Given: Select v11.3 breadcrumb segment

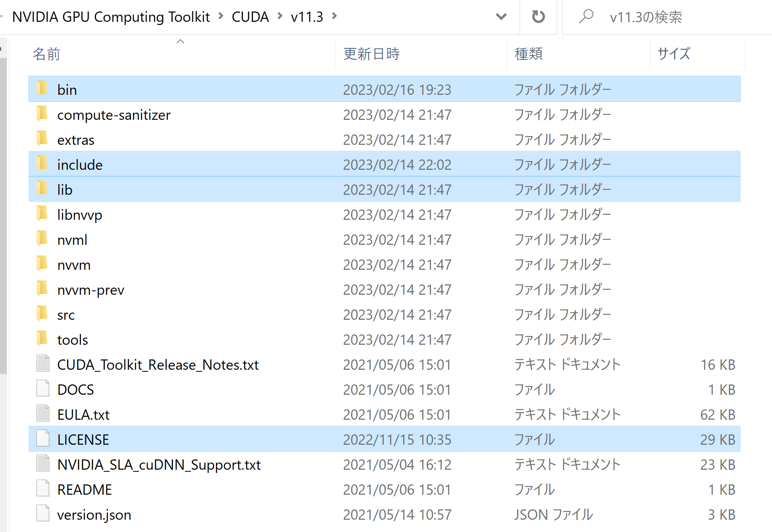Looking at the screenshot, I should (307, 17).
